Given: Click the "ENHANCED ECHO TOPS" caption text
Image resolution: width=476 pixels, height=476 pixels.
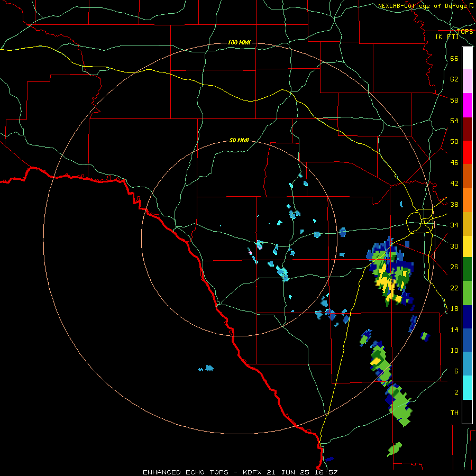Looking at the screenshot, I should pyautogui.click(x=186, y=472).
